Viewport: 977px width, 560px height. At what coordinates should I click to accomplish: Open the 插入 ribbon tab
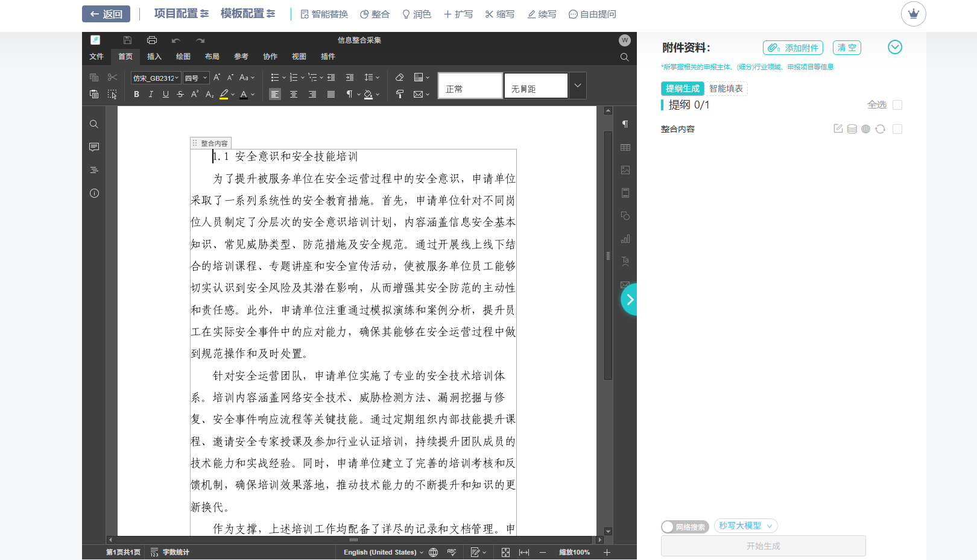(x=154, y=56)
